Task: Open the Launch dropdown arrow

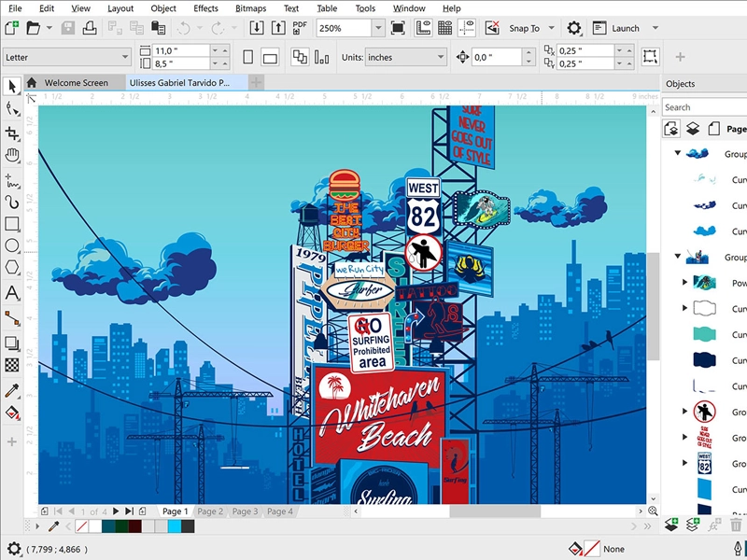Action: pyautogui.click(x=655, y=28)
